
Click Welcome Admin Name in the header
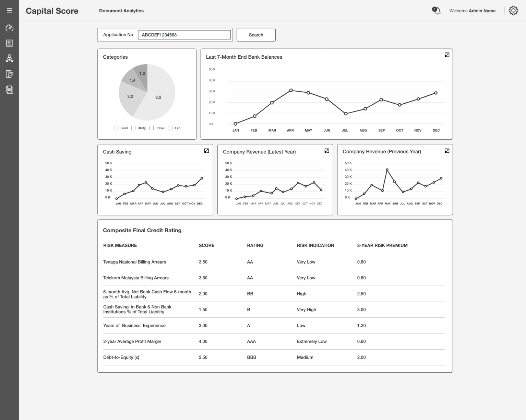(472, 11)
